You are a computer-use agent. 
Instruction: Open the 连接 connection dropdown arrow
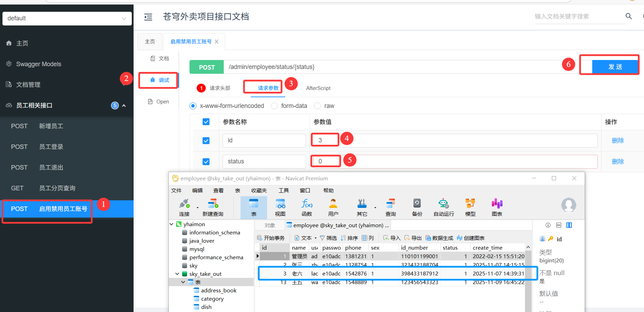point(197,208)
